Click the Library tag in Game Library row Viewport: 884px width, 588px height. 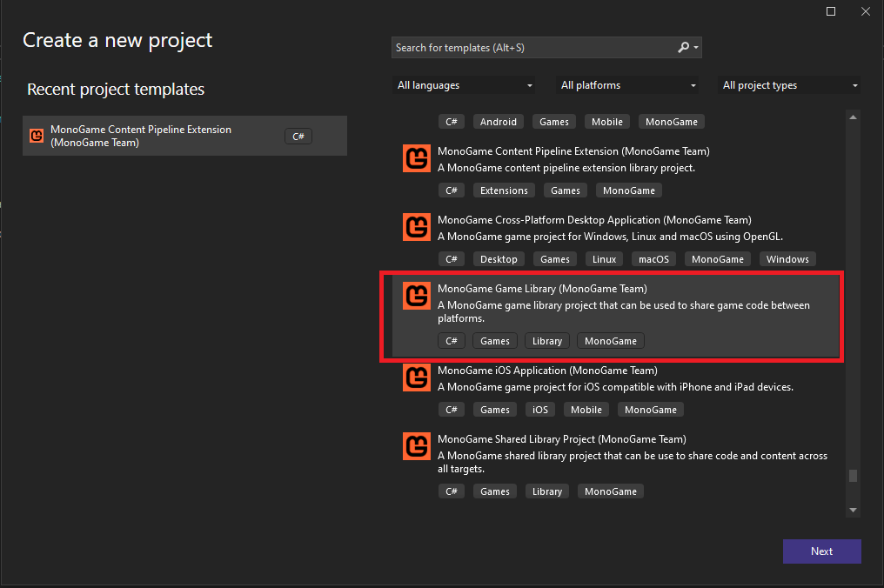[x=547, y=341]
